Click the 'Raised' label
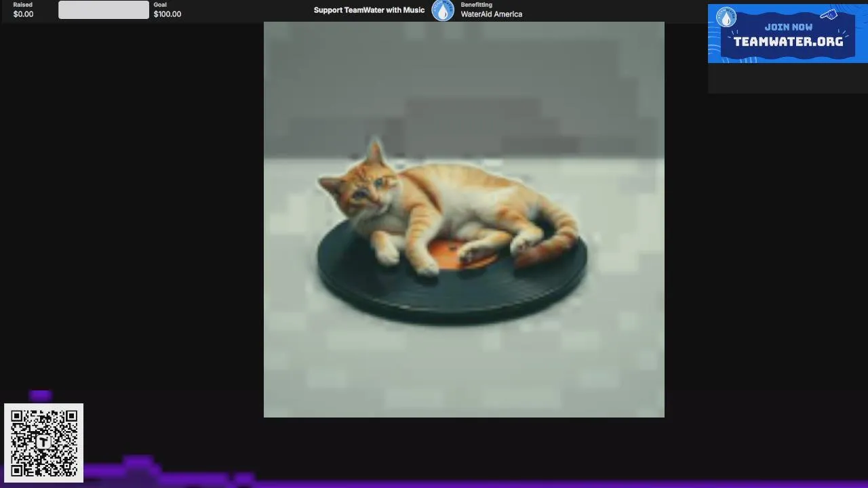868x488 pixels. [x=22, y=5]
